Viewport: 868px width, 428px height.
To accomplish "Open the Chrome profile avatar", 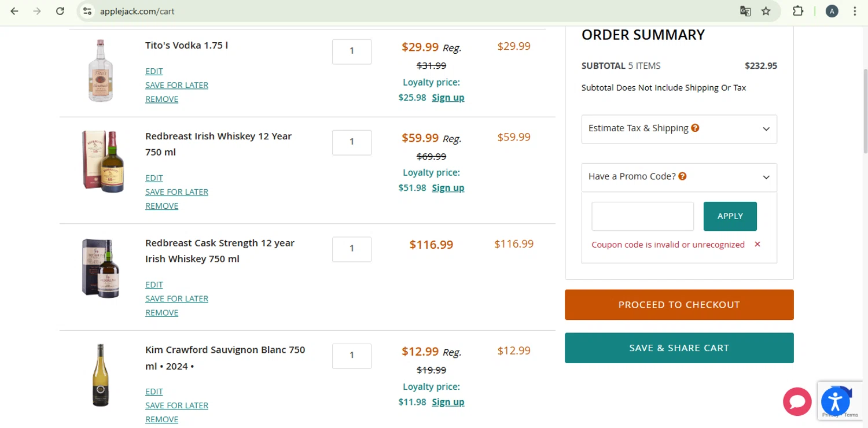I will [x=832, y=11].
